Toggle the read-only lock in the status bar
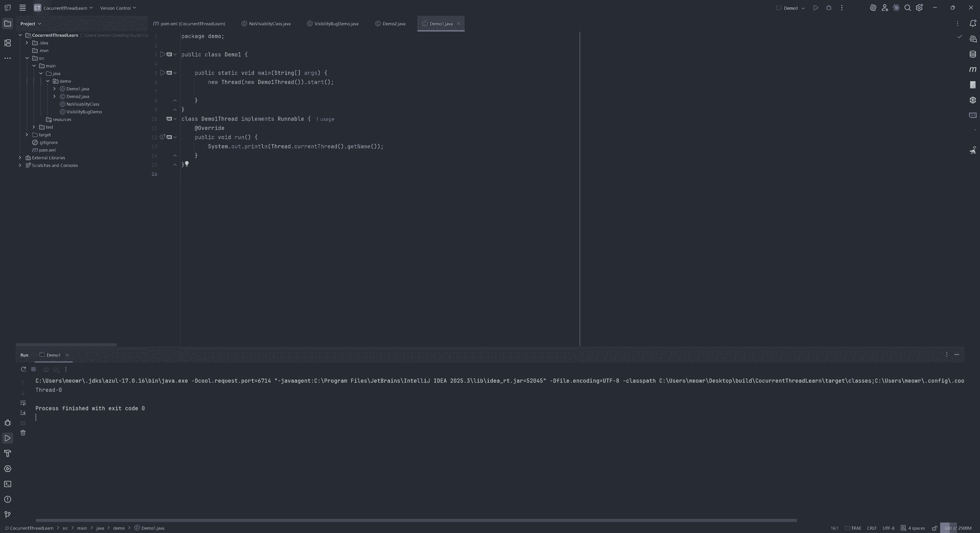 coord(934,528)
